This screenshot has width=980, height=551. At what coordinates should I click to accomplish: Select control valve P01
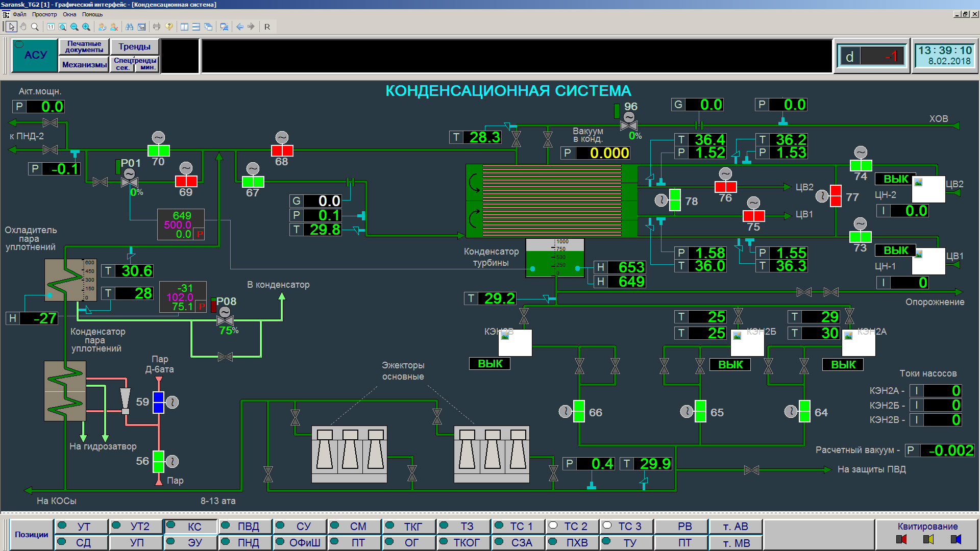coord(130,182)
